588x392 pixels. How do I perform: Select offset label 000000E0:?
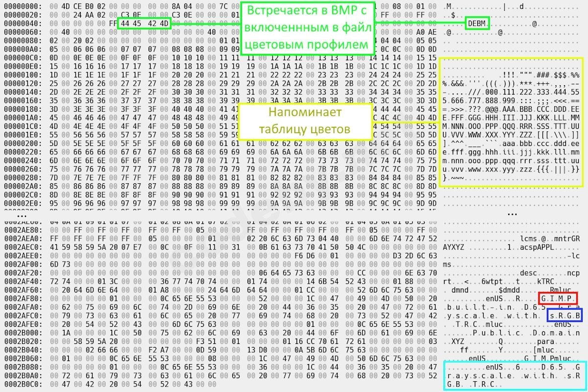[x=23, y=66]
